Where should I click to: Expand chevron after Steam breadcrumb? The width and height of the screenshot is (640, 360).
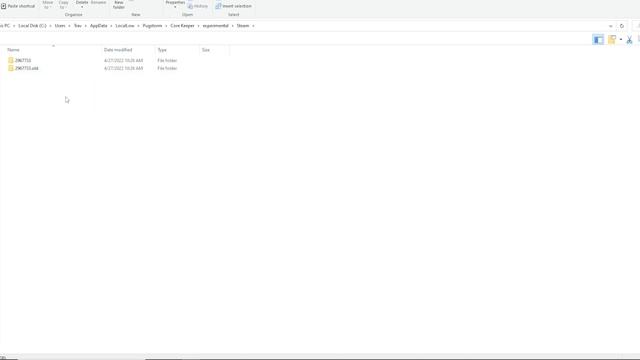(x=253, y=26)
